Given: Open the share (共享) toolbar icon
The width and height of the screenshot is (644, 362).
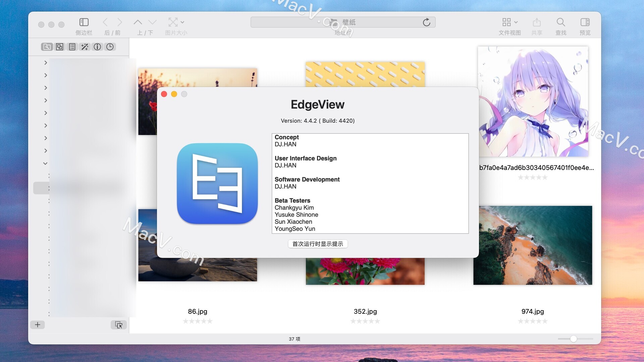Looking at the screenshot, I should click(537, 22).
